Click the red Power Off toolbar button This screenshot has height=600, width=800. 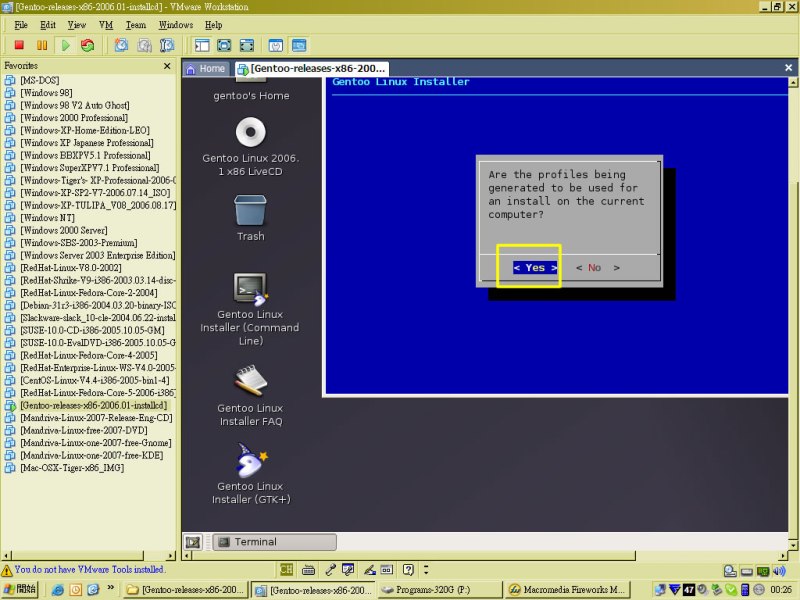[x=19, y=45]
